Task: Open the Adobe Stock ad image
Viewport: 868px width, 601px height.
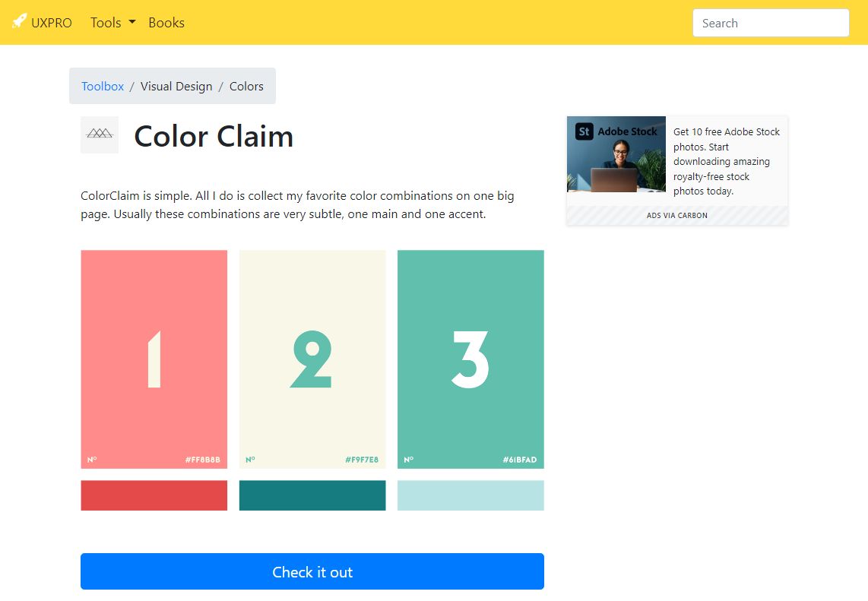Action: click(x=616, y=153)
